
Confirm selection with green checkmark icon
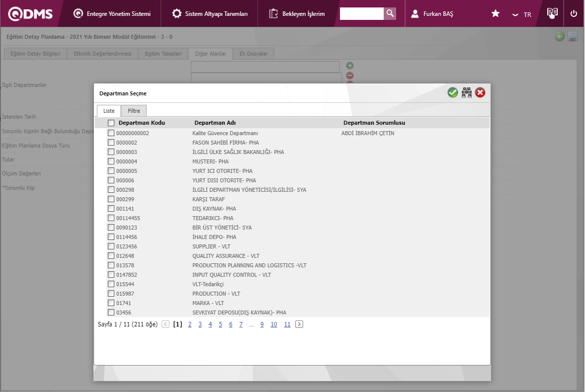(452, 92)
